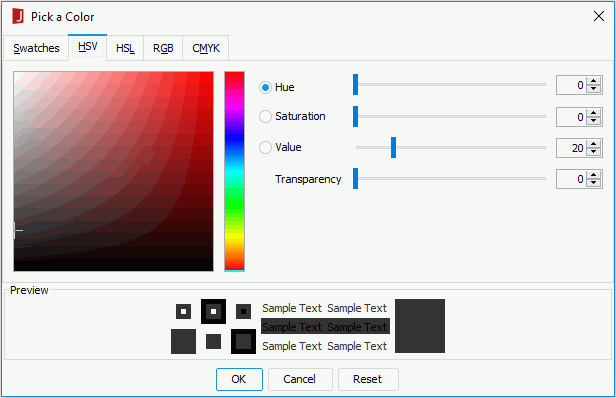Image resolution: width=616 pixels, height=398 pixels.
Task: Click the red J application icon
Action: (x=18, y=17)
